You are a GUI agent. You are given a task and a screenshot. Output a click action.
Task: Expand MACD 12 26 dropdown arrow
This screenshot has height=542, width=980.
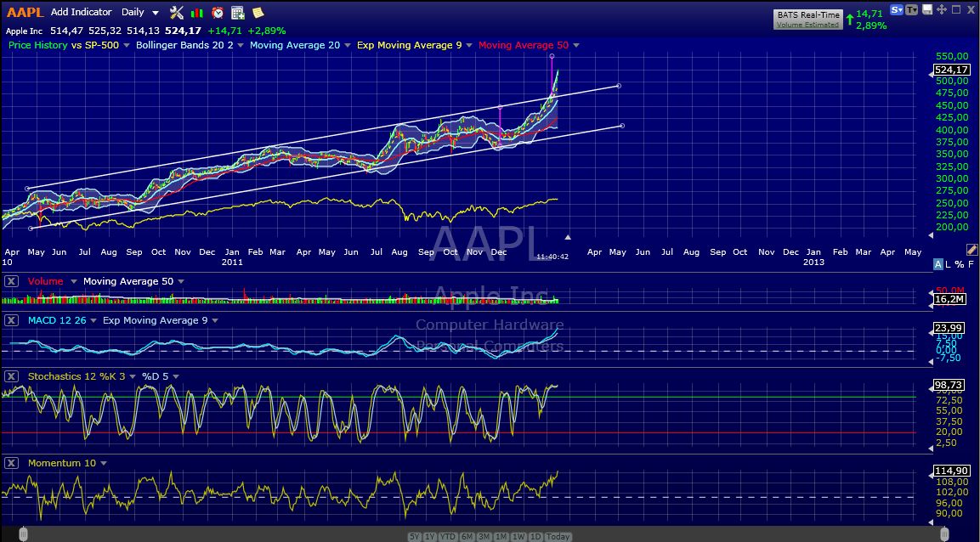(x=93, y=320)
